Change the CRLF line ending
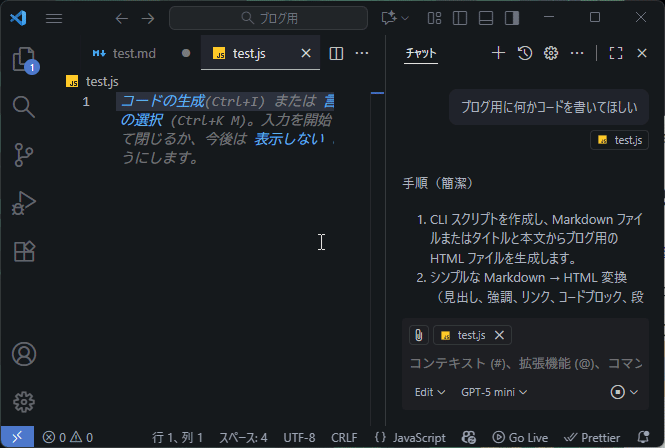Viewport: 665px width, 448px height. tap(344, 437)
